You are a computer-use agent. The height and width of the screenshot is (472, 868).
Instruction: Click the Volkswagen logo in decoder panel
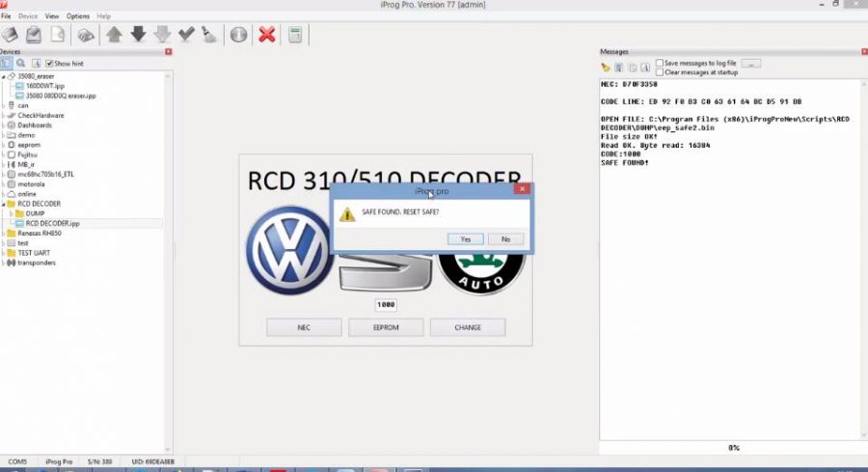point(288,250)
